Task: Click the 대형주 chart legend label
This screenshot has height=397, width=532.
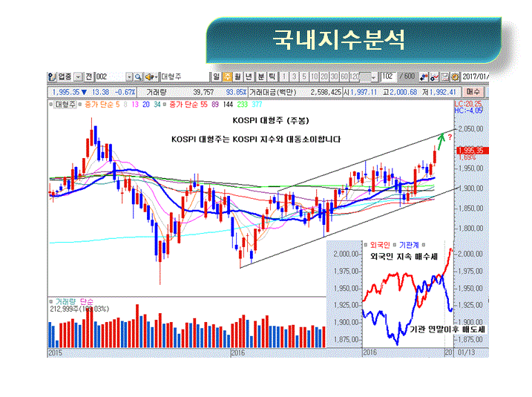Action: 66,105
